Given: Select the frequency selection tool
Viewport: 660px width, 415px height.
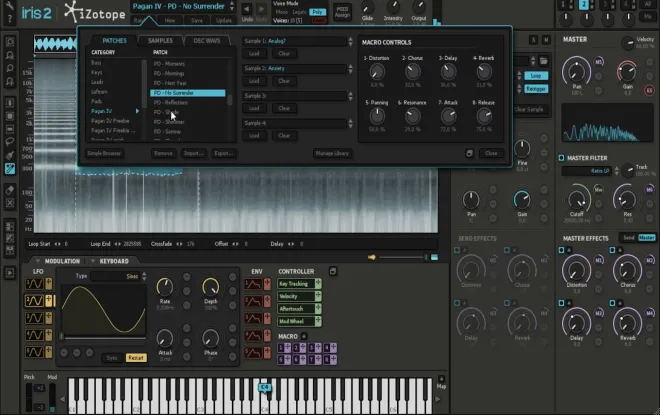Looking at the screenshot, I should pos(10,129).
